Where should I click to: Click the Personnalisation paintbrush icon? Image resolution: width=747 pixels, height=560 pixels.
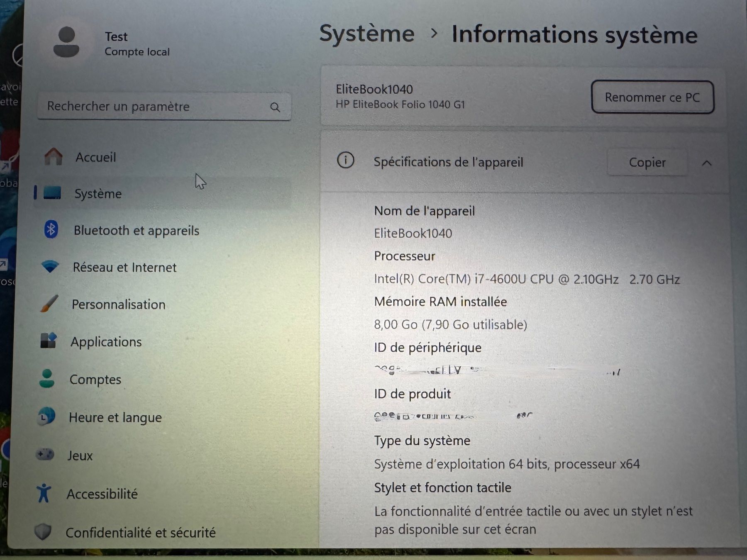click(49, 304)
